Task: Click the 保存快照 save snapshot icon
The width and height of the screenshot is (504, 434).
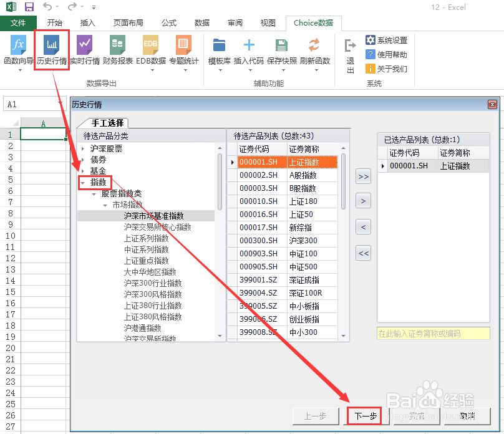Action: [x=281, y=45]
